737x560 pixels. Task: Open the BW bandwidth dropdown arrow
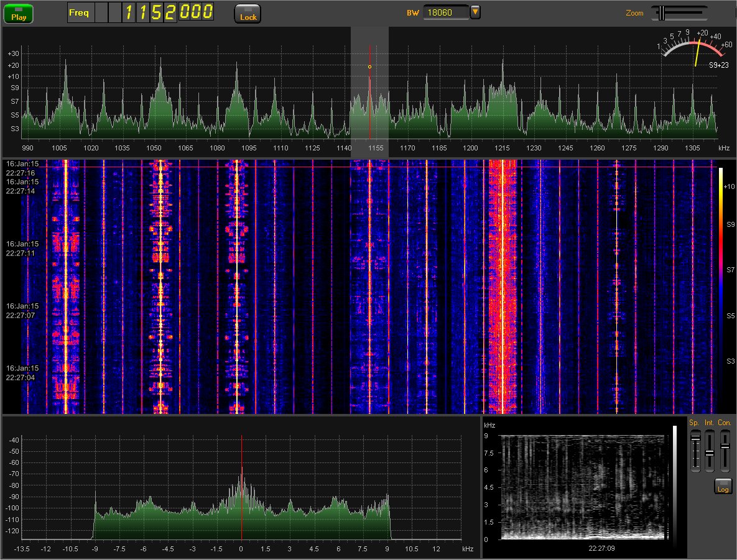tap(475, 12)
